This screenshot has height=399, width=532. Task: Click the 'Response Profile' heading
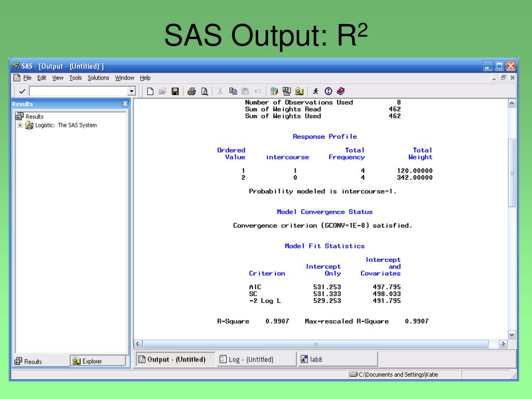point(325,137)
